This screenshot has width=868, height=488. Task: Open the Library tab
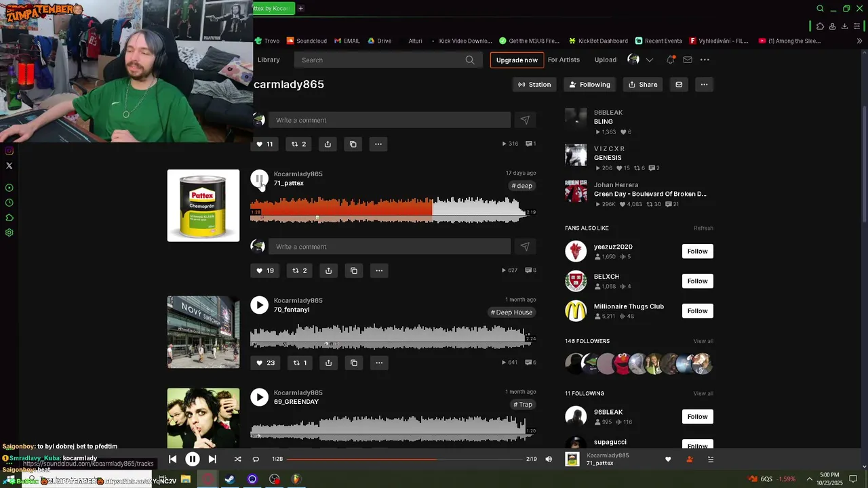pyautogui.click(x=269, y=60)
